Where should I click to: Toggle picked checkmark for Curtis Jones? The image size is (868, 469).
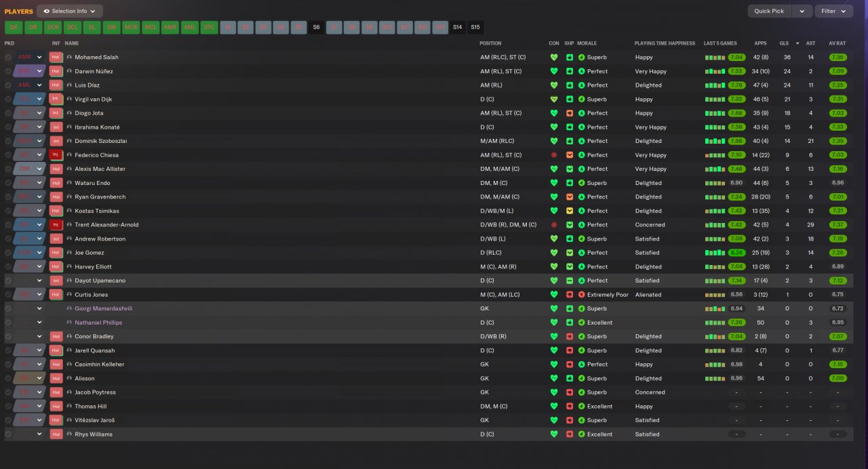click(8, 295)
